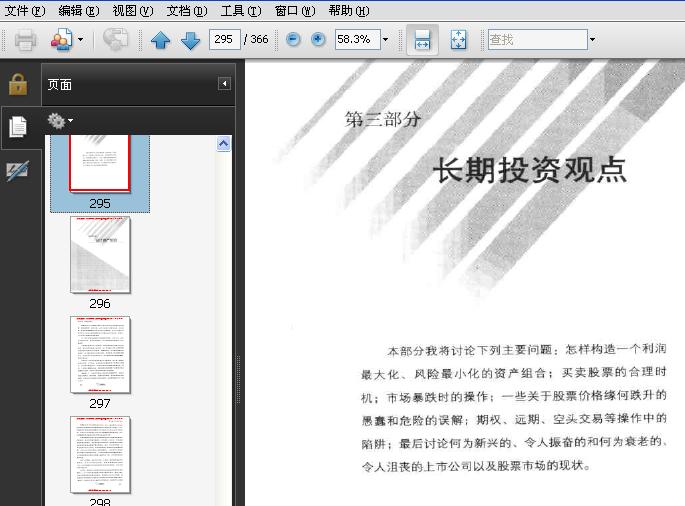
Task: Zoom out using the minus button
Action: [293, 40]
